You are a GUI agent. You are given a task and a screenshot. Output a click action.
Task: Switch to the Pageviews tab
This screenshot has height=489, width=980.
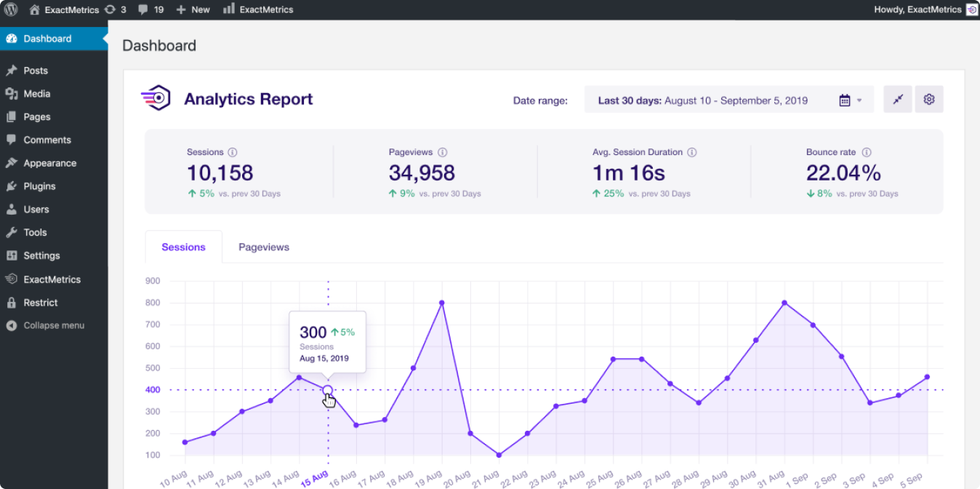tap(264, 247)
